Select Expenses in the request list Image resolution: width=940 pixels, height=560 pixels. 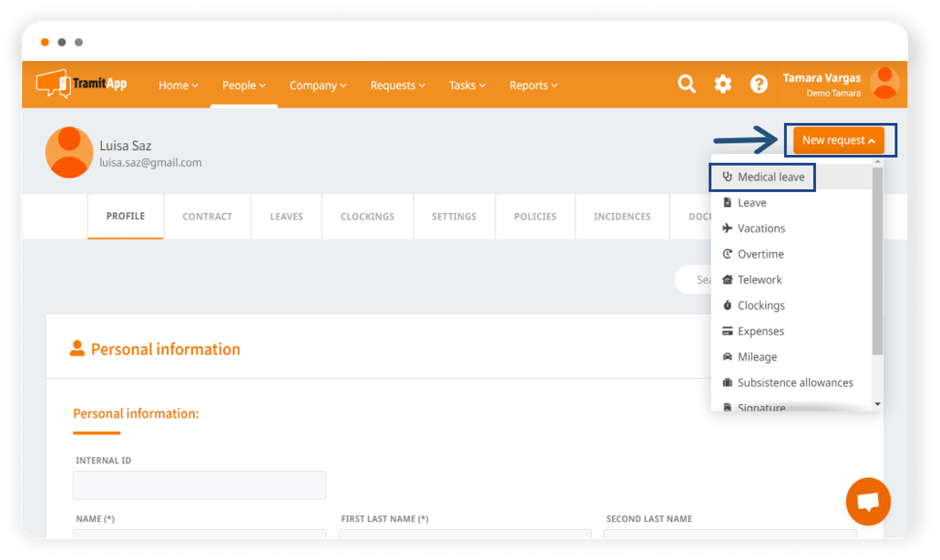(761, 331)
